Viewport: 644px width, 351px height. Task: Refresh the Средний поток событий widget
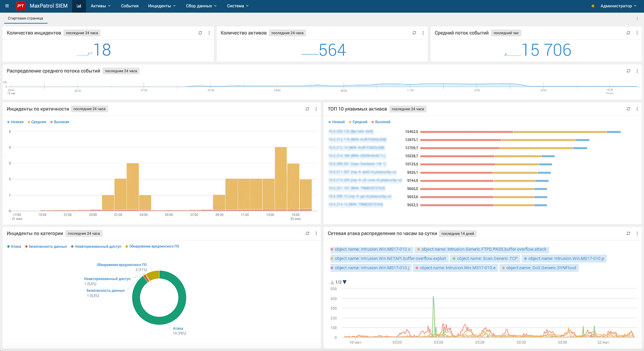(628, 33)
